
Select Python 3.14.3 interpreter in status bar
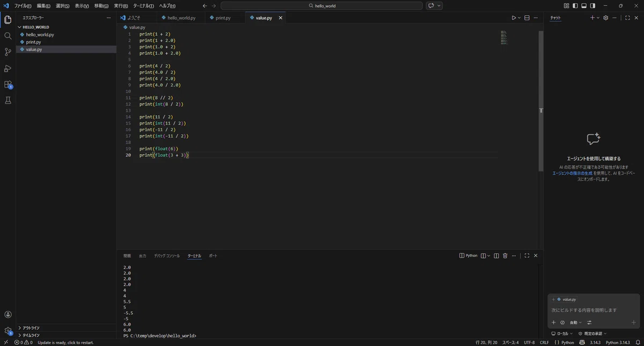tap(617, 342)
